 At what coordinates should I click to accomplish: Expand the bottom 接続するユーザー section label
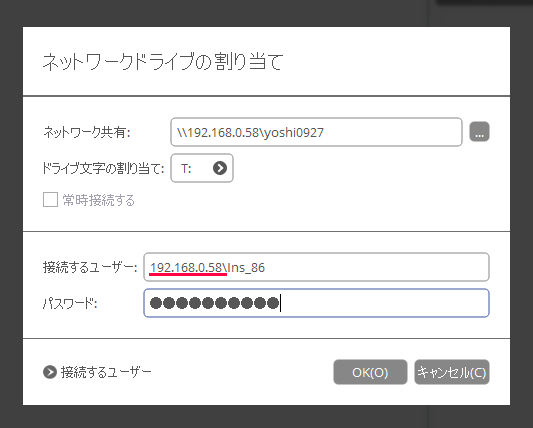[x=106, y=372]
